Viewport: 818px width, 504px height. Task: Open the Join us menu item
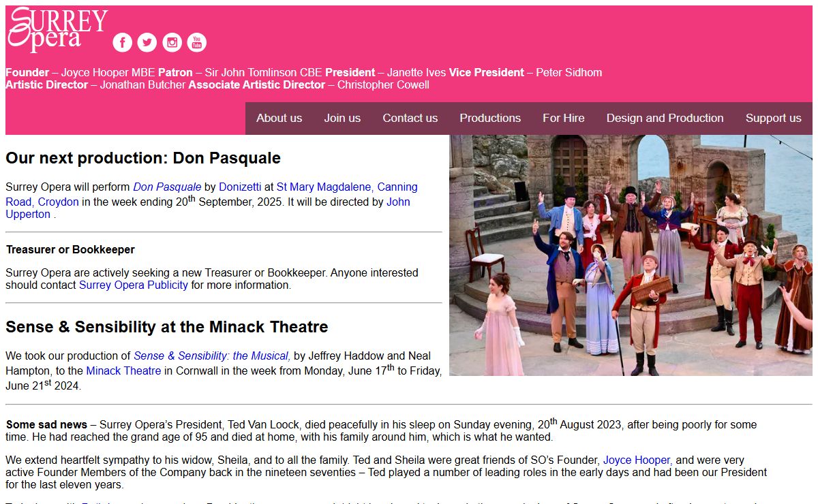pyautogui.click(x=342, y=118)
